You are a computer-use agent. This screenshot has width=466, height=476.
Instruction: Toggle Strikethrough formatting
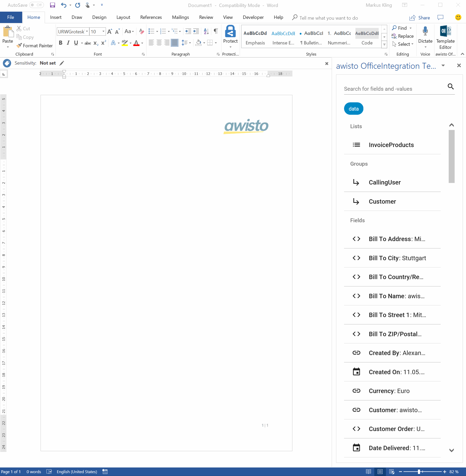pos(88,43)
